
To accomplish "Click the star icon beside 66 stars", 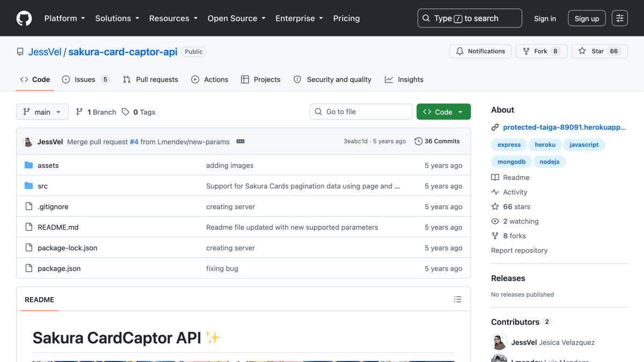I will (495, 206).
